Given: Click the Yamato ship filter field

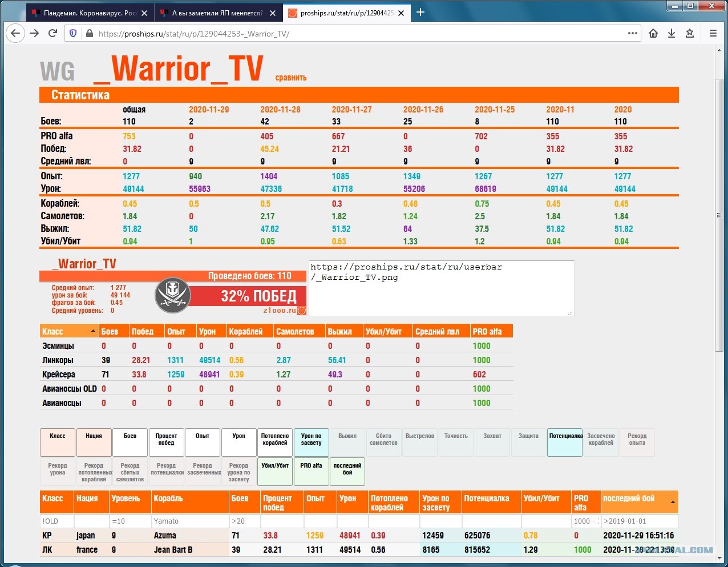Looking at the screenshot, I should point(190,521).
